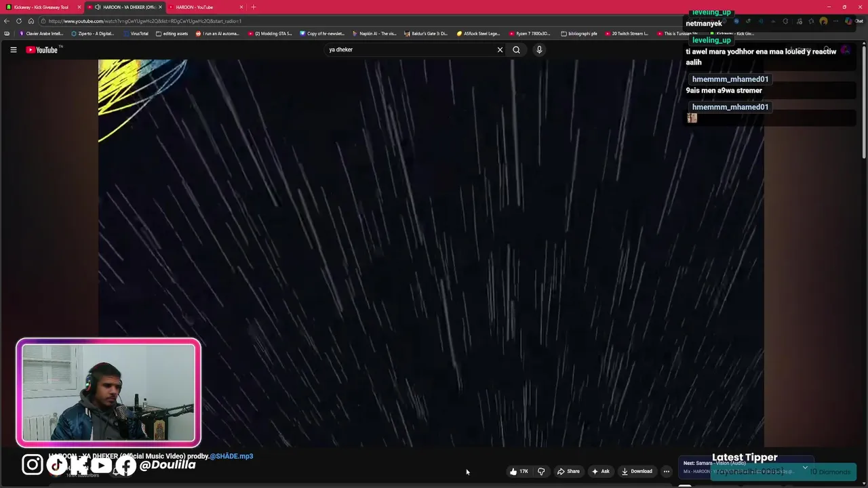Reload the page with the refresh icon
This screenshot has width=868, height=488.
[18, 21]
